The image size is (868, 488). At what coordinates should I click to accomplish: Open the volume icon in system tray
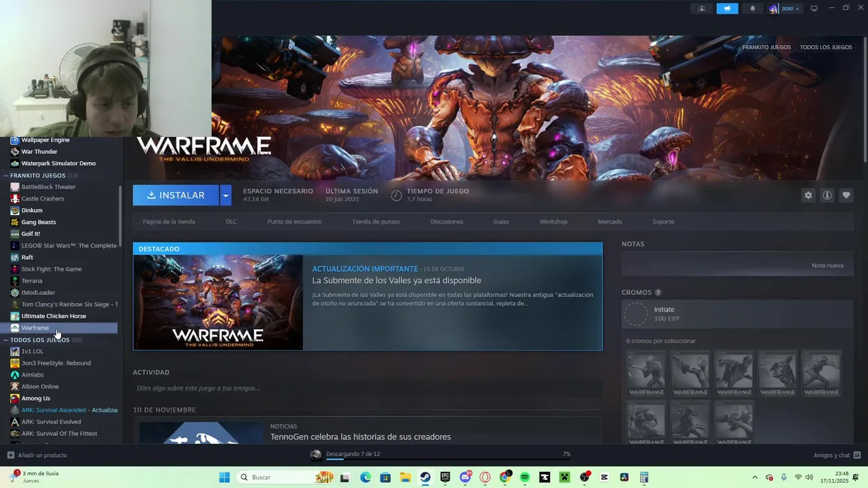point(809,477)
